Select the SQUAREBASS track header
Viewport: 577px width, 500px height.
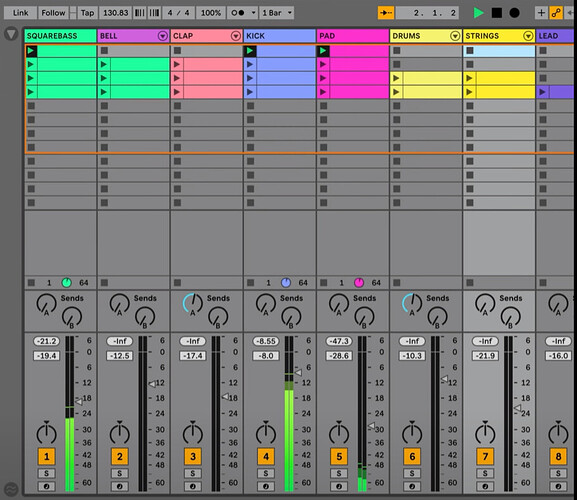60,36
